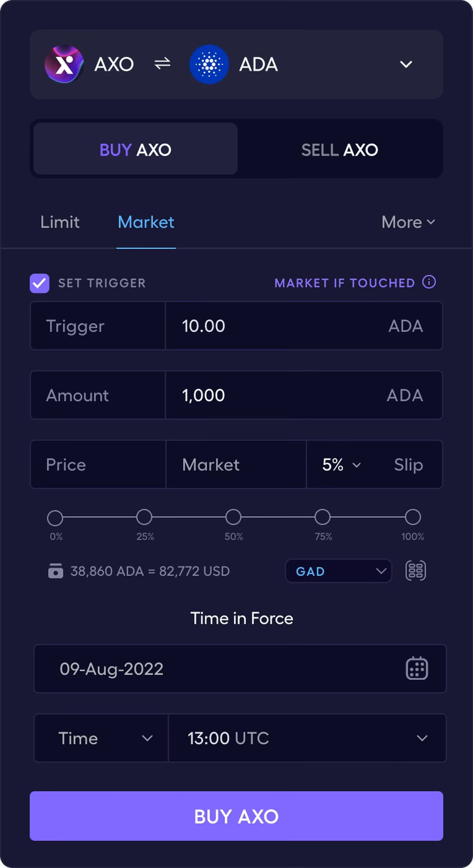
Task: Click the Market If Touched link
Action: [345, 283]
